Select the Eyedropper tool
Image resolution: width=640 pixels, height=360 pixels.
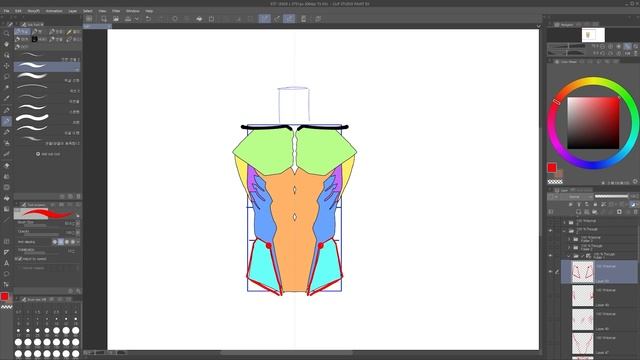click(x=7, y=98)
